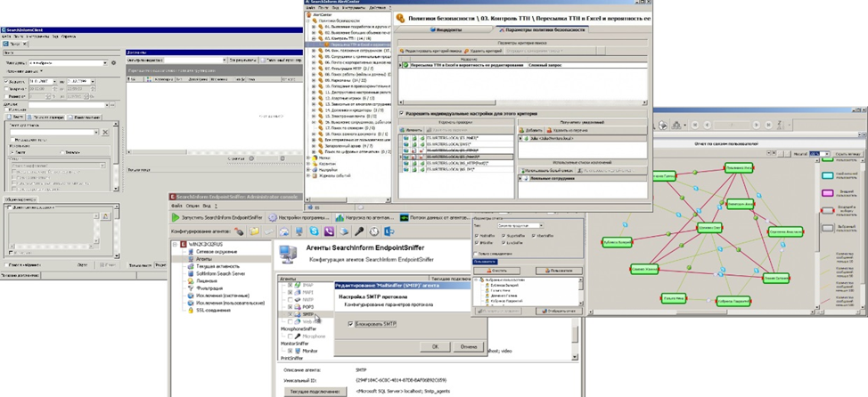Toggle the Microphone agent checkbox
The height and width of the screenshot is (397, 868).
290,336
